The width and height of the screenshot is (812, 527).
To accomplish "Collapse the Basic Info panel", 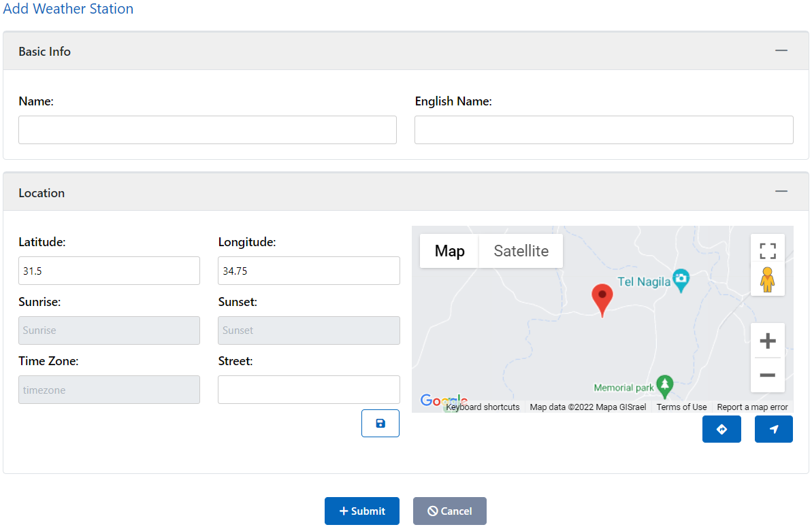I will [781, 50].
